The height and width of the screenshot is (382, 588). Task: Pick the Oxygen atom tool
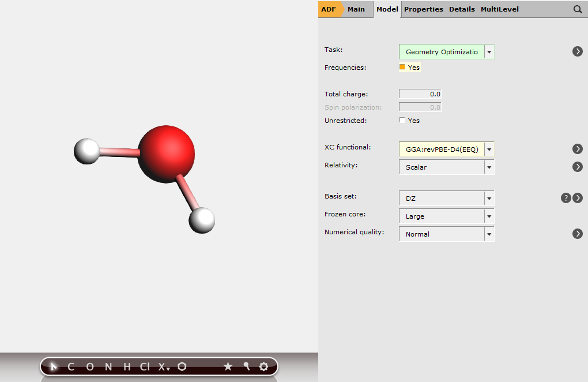89,366
